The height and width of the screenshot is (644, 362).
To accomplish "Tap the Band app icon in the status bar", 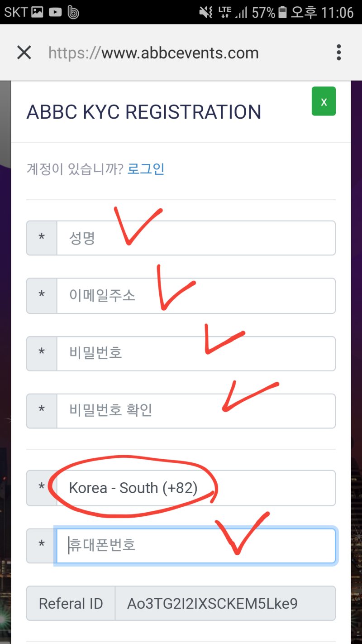I will pos(72,12).
